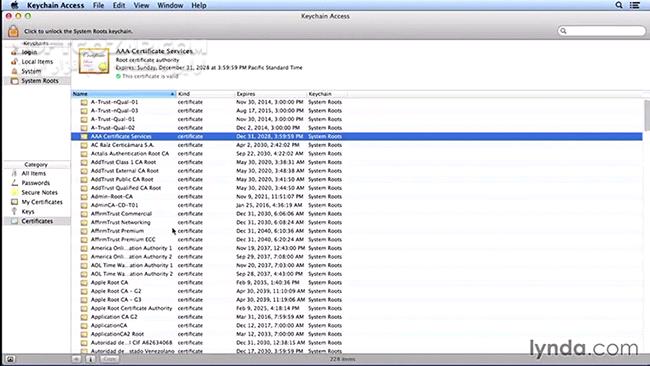Click expiry 'Nov 20, 2037, 7:03:00 AM'
Viewport: 650px width, 366px height.
pyautogui.click(x=270, y=266)
